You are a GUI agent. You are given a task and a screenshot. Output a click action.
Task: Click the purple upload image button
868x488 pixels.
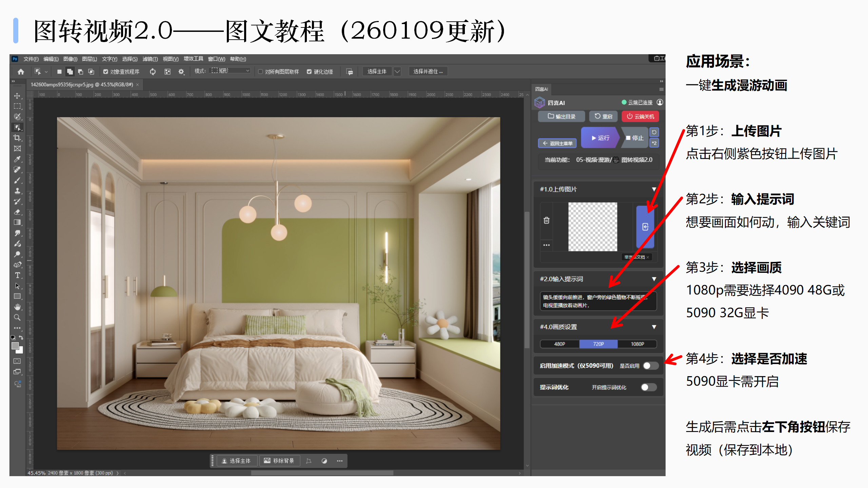point(645,227)
